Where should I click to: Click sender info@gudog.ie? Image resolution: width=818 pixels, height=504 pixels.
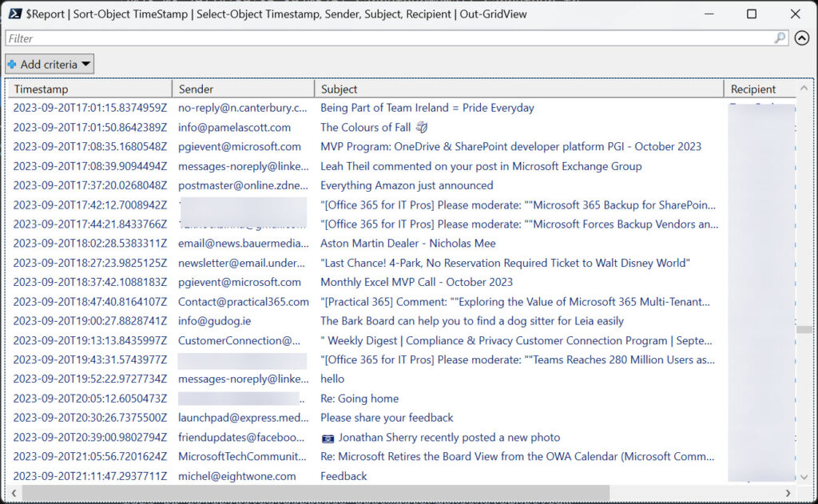[214, 321]
